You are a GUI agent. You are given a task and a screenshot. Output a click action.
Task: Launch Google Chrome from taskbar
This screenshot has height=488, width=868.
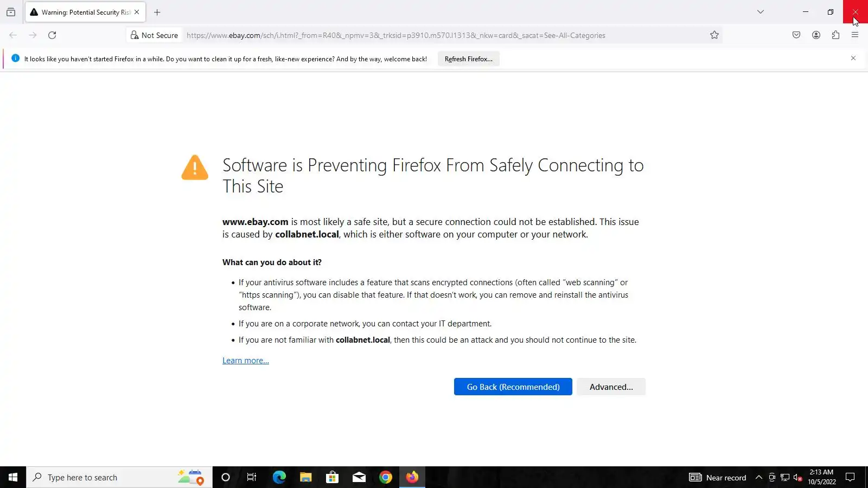(385, 477)
